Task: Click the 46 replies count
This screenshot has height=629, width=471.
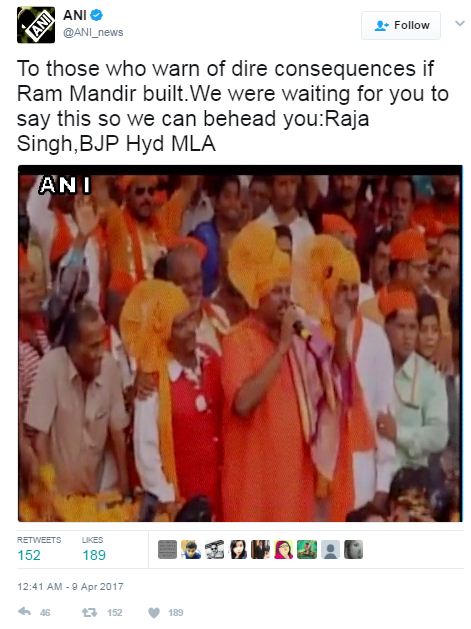Action: click(45, 613)
